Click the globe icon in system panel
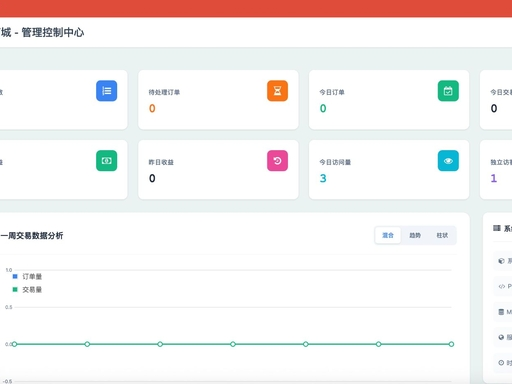Viewport: 512px width, 384px height. click(x=501, y=337)
